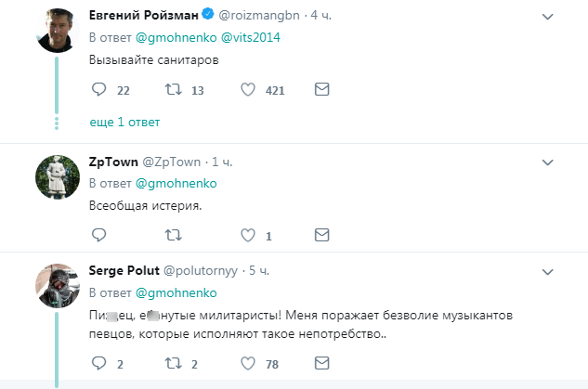Reply to Serge Polut's tweet
Image resolution: width=588 pixels, height=389 pixels.
pos(100,364)
